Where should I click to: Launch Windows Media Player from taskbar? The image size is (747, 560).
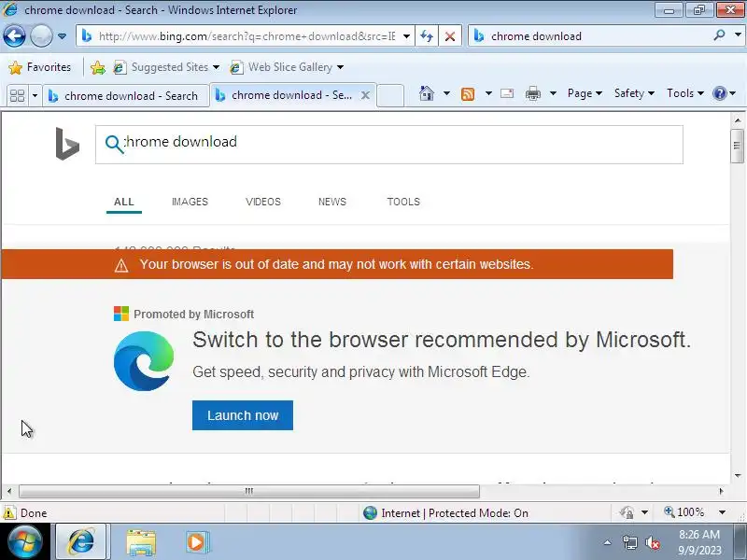coord(197,542)
